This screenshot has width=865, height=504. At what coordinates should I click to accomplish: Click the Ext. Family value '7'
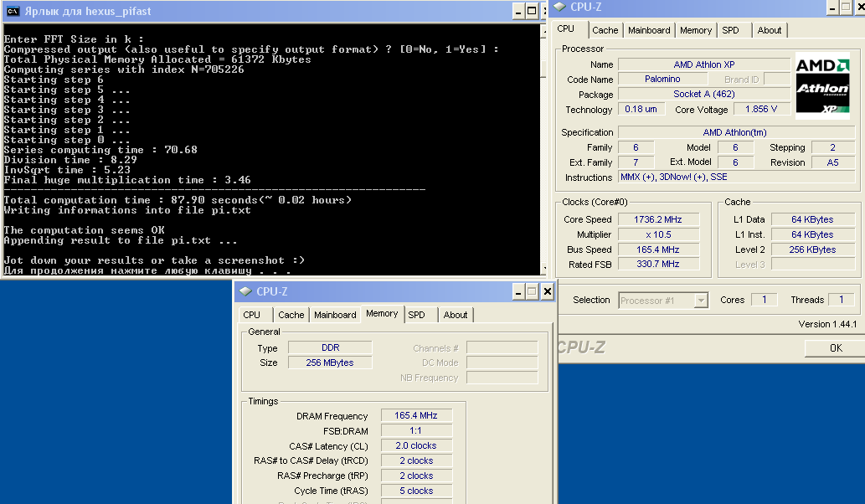pyautogui.click(x=636, y=162)
